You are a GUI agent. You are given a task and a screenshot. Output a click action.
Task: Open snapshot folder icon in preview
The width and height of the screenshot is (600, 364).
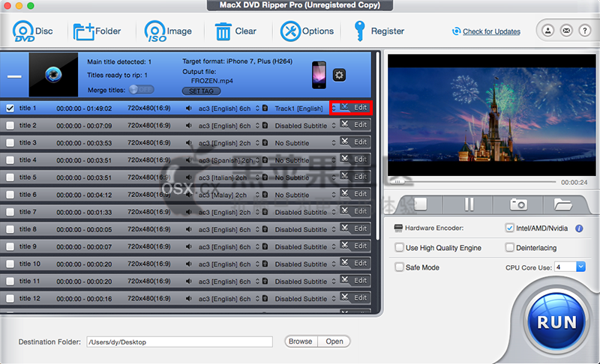(563, 204)
